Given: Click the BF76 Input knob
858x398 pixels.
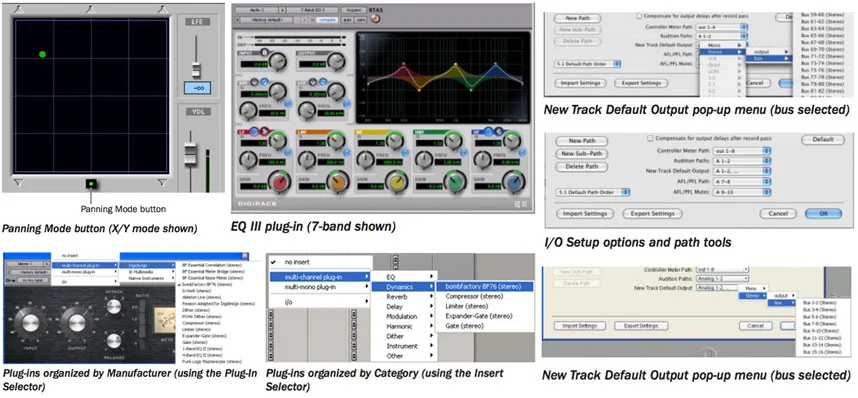Looking at the screenshot, I should coord(30,324).
